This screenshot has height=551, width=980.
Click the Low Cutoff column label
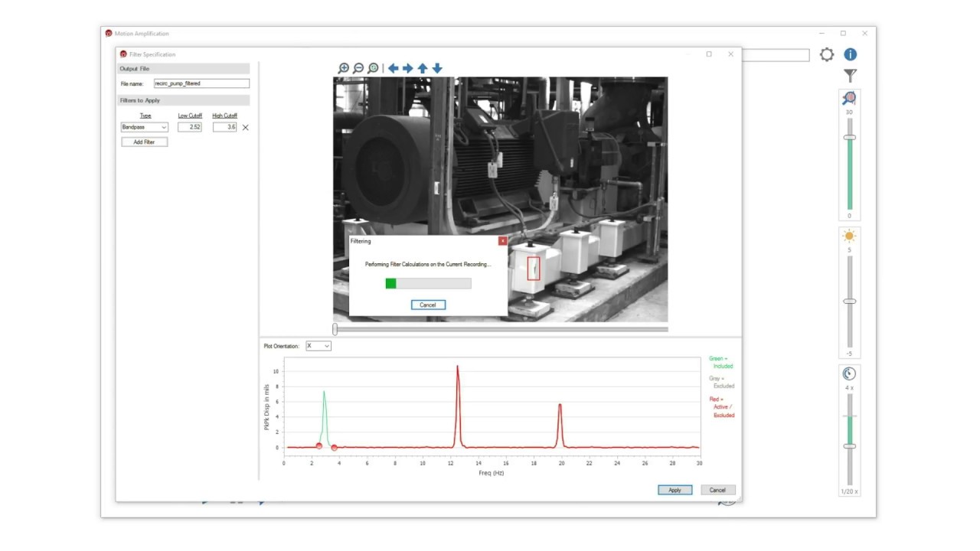(x=190, y=116)
